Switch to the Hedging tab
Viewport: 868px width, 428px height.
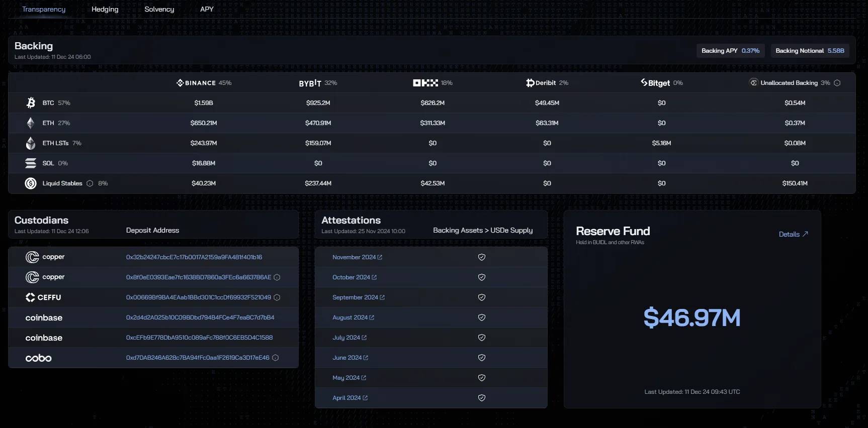click(x=105, y=9)
